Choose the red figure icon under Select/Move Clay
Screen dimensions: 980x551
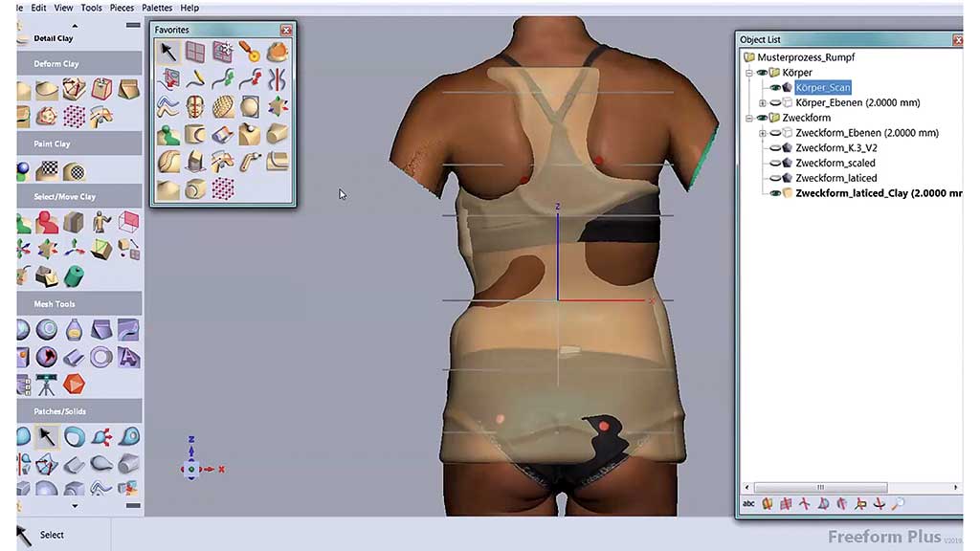[46, 224]
